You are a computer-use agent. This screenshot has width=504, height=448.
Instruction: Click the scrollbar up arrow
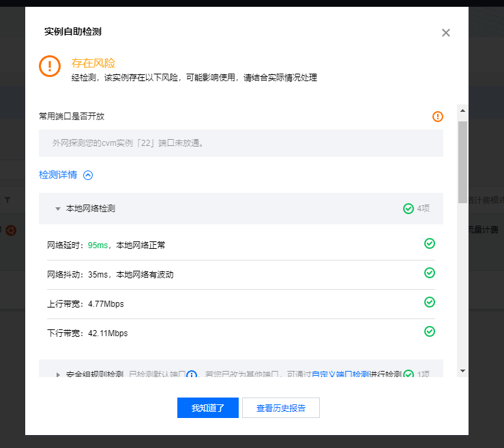(462, 110)
